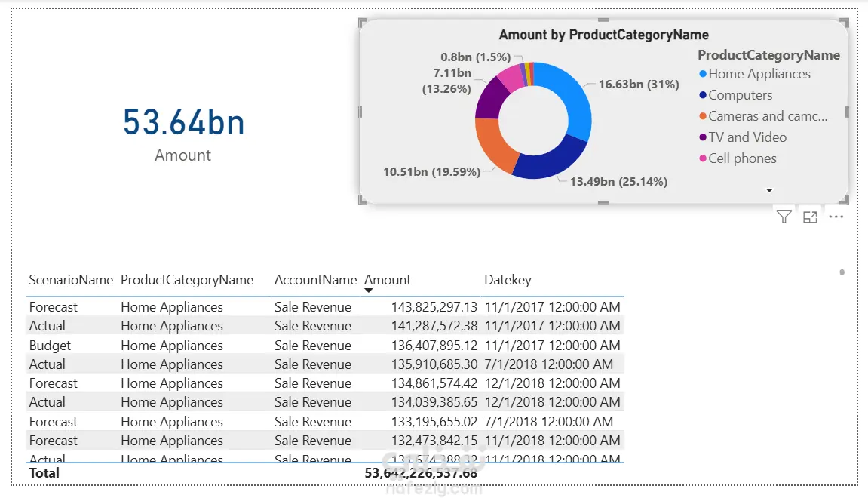This screenshot has height=498, width=868.
Task: Sort by ScenarioName column header
Action: 71,280
